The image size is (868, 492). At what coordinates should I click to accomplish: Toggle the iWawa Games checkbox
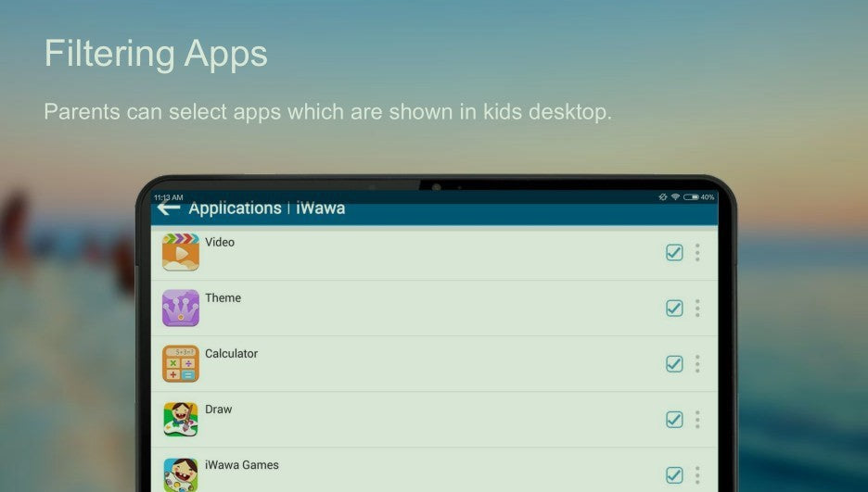point(674,474)
